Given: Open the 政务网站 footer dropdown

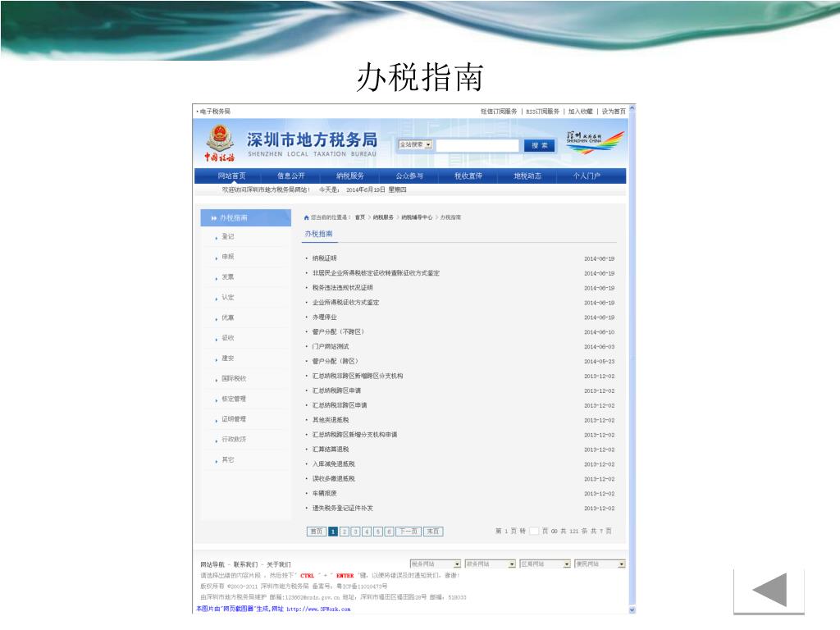Looking at the screenshot, I should tap(491, 564).
